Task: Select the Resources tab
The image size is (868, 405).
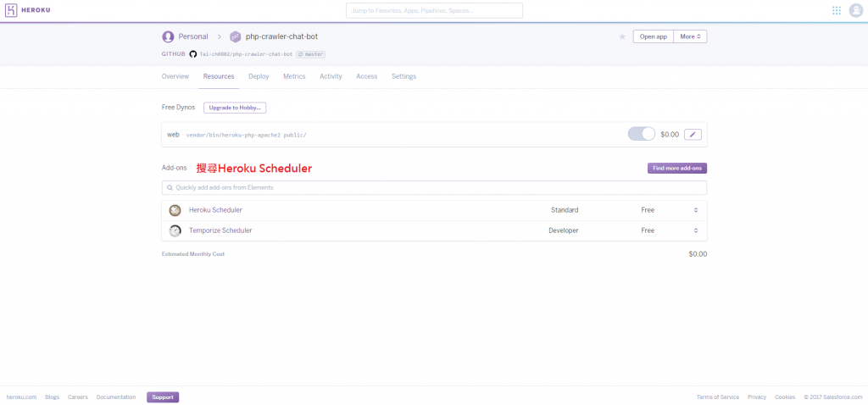Action: pyautogui.click(x=219, y=76)
